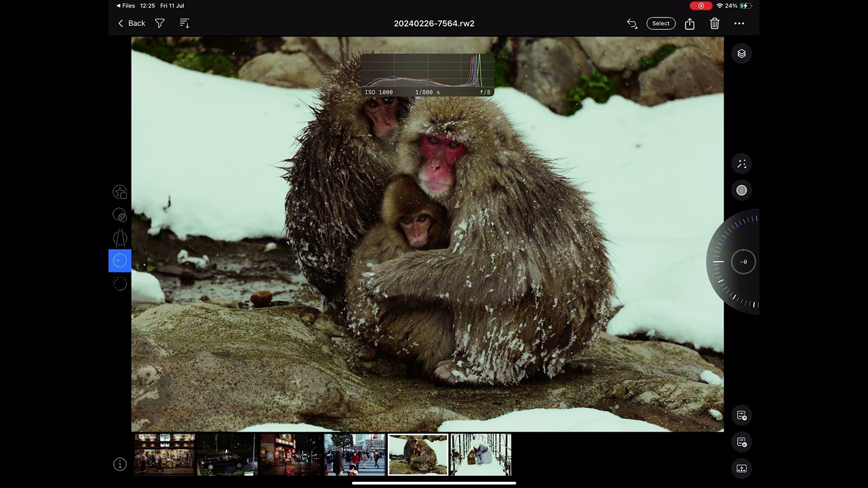Click the histogram overlay graph
This screenshot has height=488, width=868.
click(x=427, y=70)
